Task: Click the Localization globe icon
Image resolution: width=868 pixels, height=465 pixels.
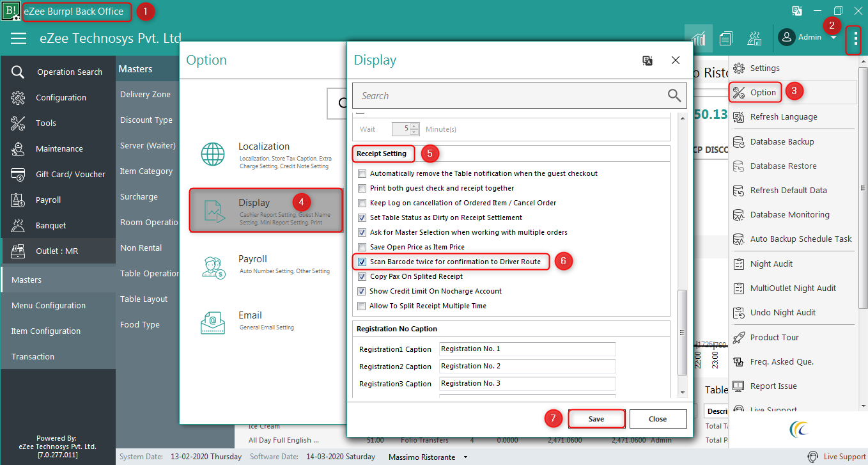Action: [213, 154]
